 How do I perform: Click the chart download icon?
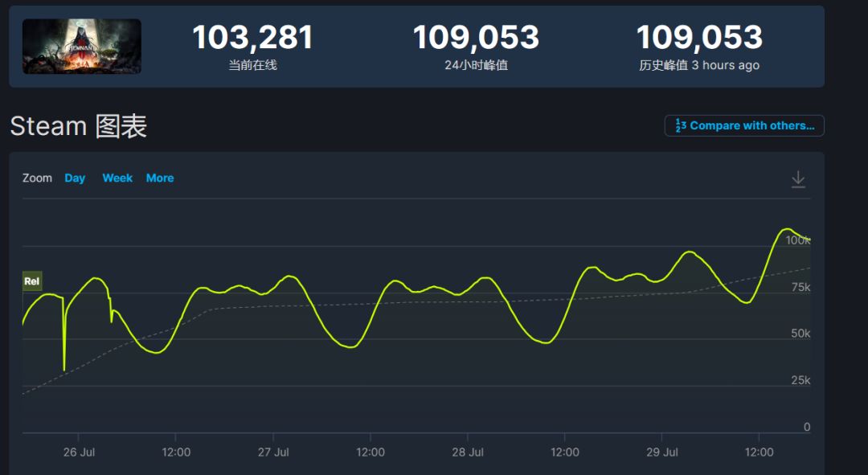798,178
